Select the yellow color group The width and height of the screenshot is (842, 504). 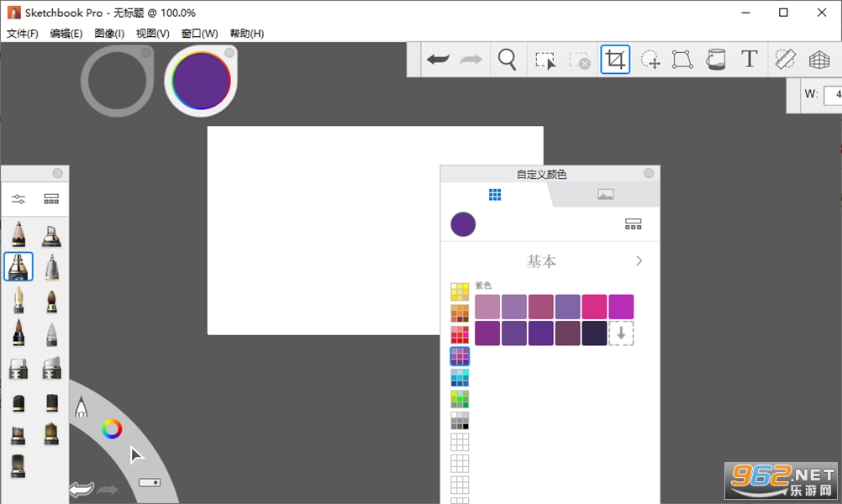pyautogui.click(x=460, y=292)
